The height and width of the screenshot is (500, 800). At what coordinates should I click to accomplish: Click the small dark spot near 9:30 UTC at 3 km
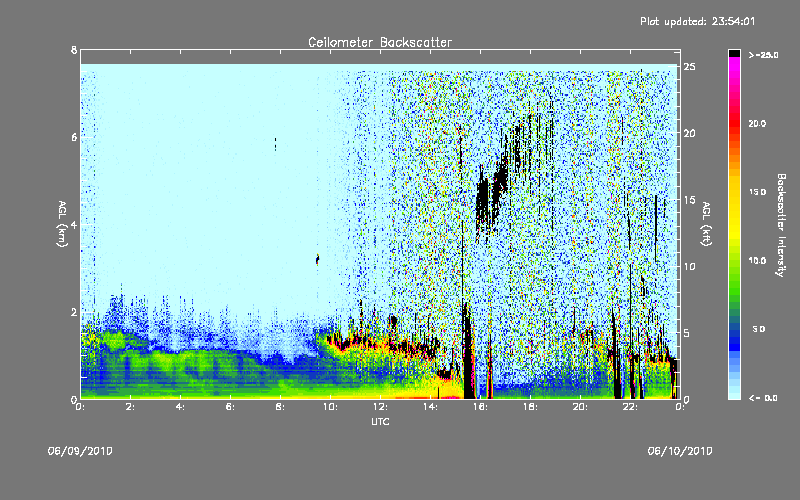pos(317,260)
